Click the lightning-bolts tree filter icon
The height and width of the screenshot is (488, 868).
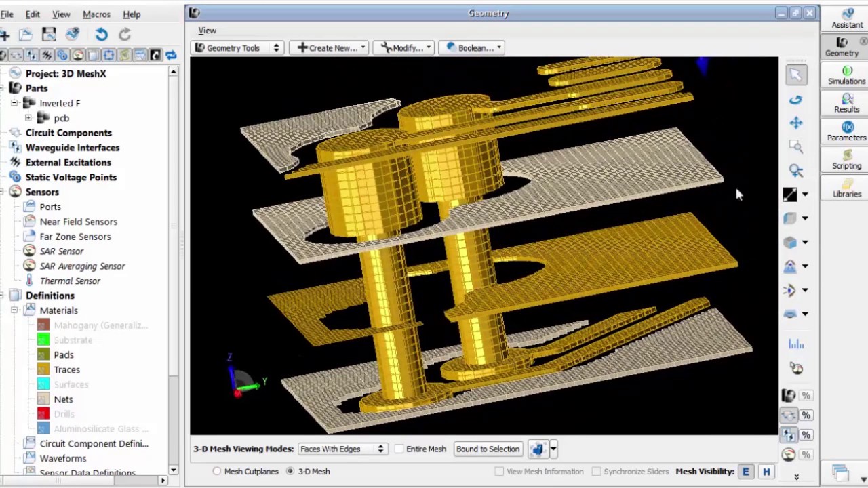click(x=47, y=55)
